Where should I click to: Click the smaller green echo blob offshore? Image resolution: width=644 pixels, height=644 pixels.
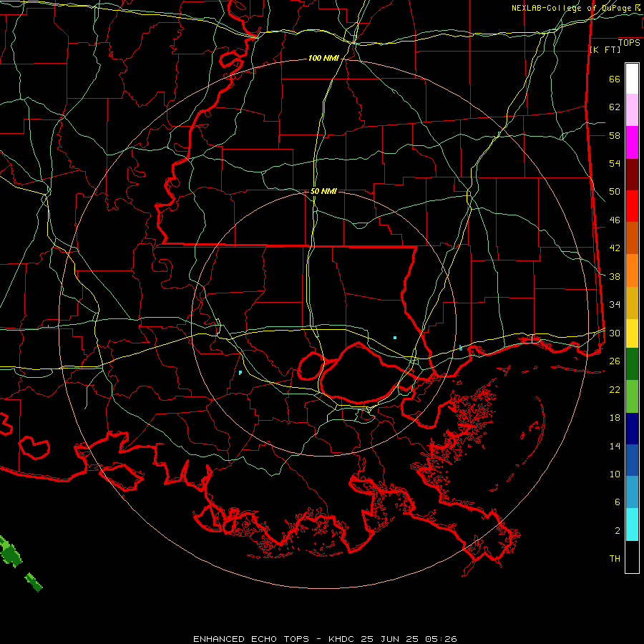[34, 582]
